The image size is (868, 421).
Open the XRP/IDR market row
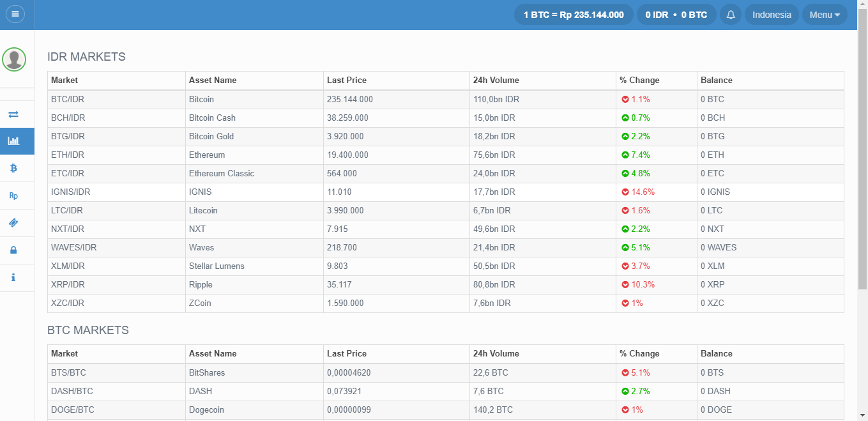(446, 285)
